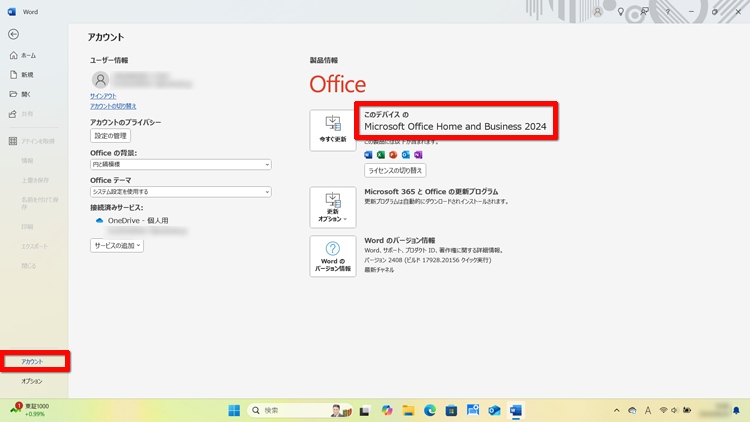
Task: Click the user avatar in the title bar
Action: pos(598,11)
